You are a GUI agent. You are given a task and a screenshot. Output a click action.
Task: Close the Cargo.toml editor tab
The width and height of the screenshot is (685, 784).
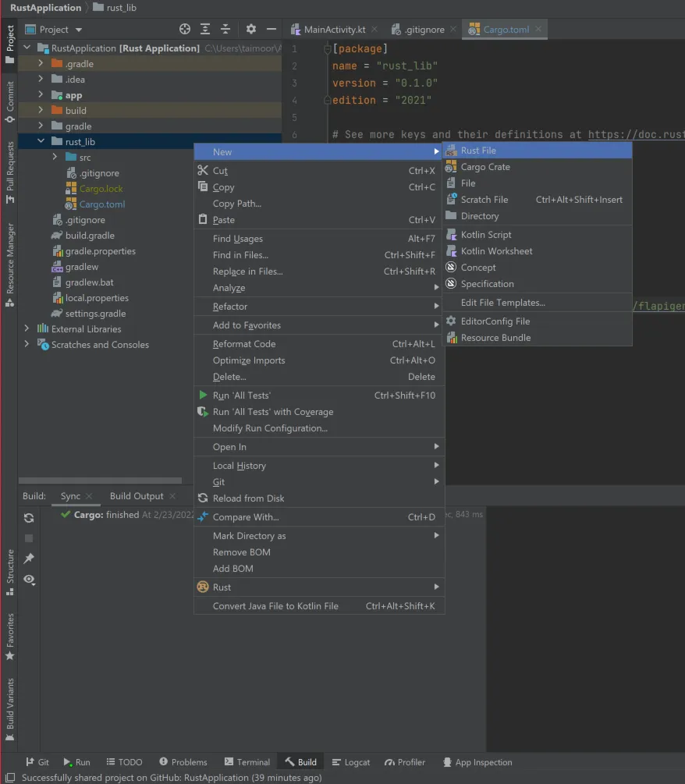point(538,29)
